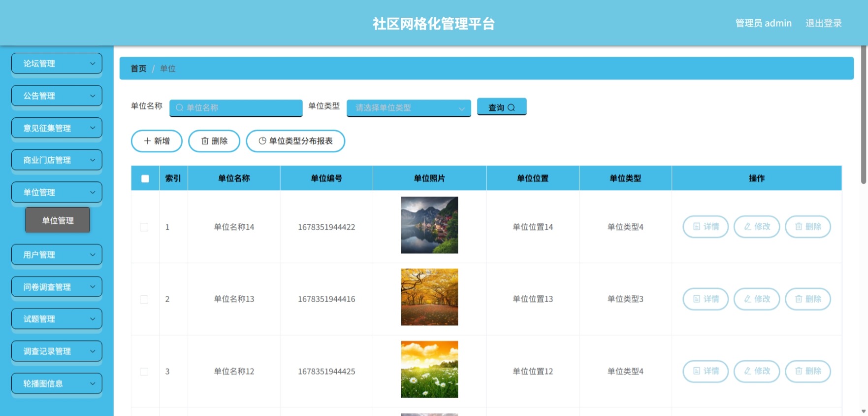Click the 删除 button above the table
The width and height of the screenshot is (868, 416).
tap(214, 141)
